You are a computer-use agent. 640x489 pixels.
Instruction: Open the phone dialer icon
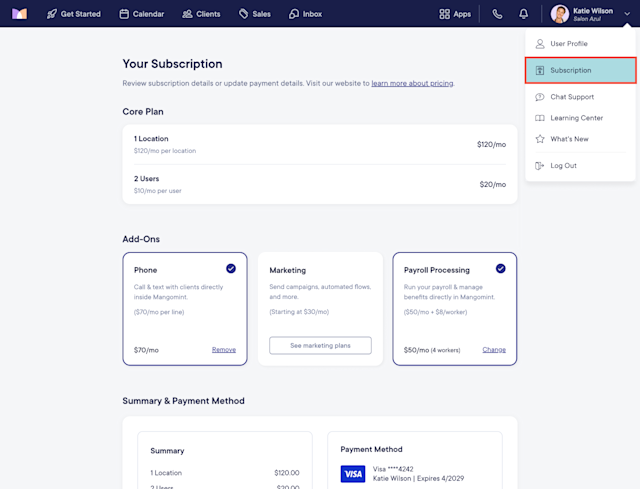497,14
